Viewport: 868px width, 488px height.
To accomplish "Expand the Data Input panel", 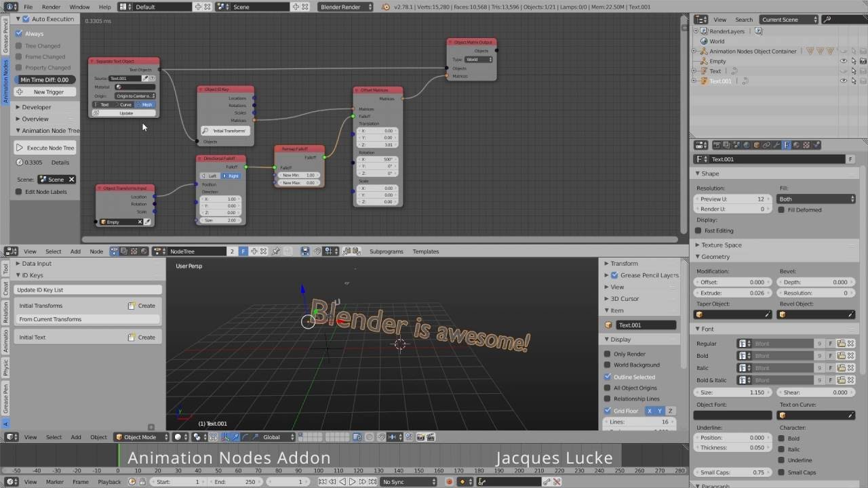I will [x=37, y=264].
